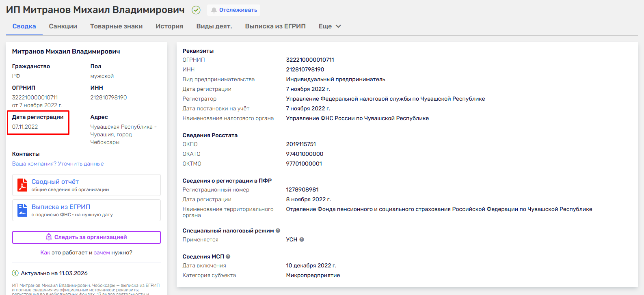Expand the Еще dropdown menu
This screenshot has width=644, height=295.
(330, 26)
